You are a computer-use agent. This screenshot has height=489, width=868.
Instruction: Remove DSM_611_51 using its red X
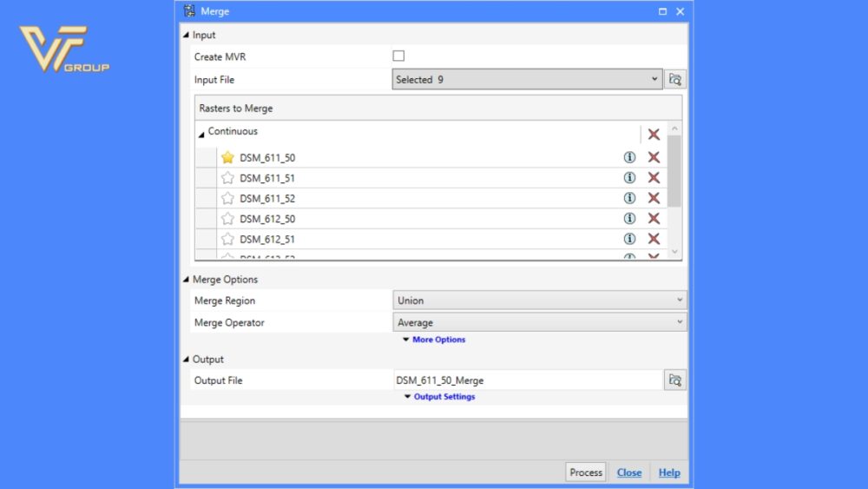(x=654, y=178)
